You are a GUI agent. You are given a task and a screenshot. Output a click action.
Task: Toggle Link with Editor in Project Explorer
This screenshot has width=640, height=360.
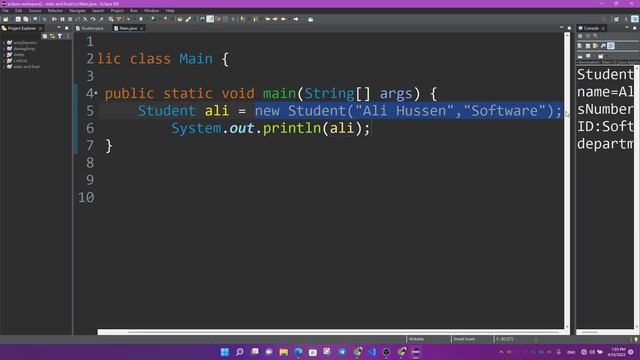[x=52, y=36]
